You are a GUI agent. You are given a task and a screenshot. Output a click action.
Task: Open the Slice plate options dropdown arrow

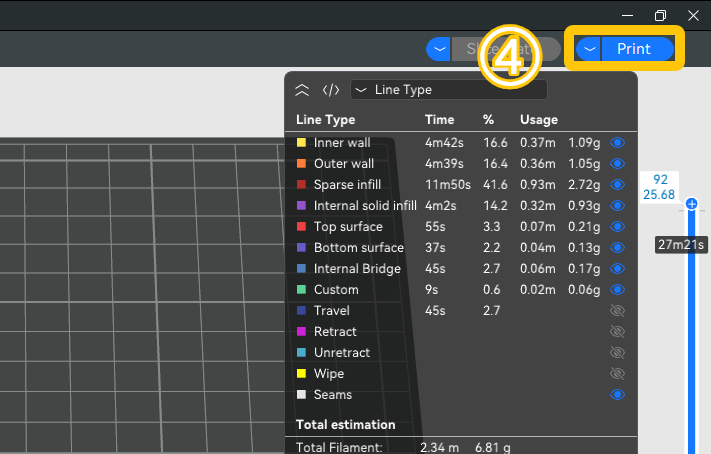pos(439,49)
